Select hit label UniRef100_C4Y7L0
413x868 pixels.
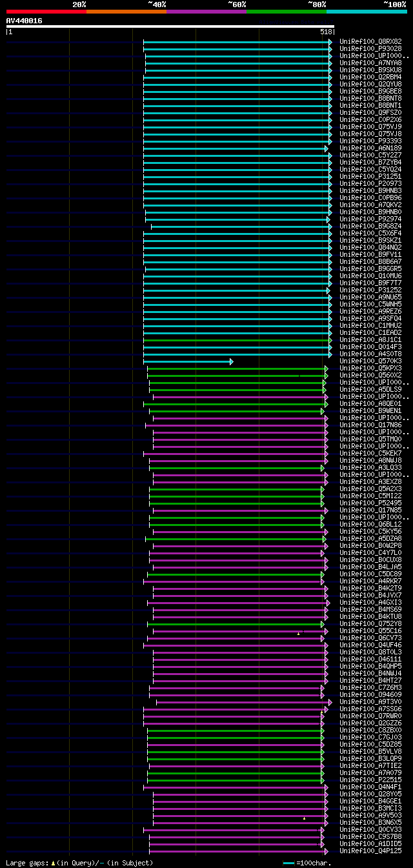pos(370,552)
